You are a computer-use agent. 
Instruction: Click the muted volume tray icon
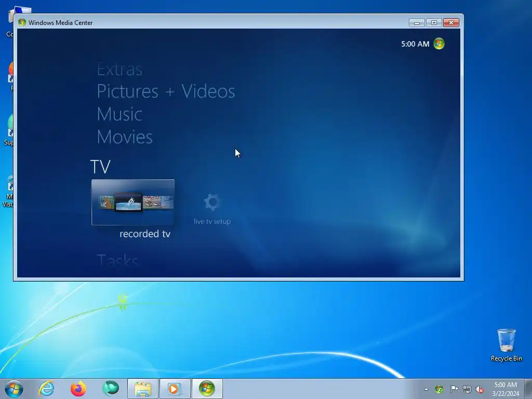click(480, 390)
